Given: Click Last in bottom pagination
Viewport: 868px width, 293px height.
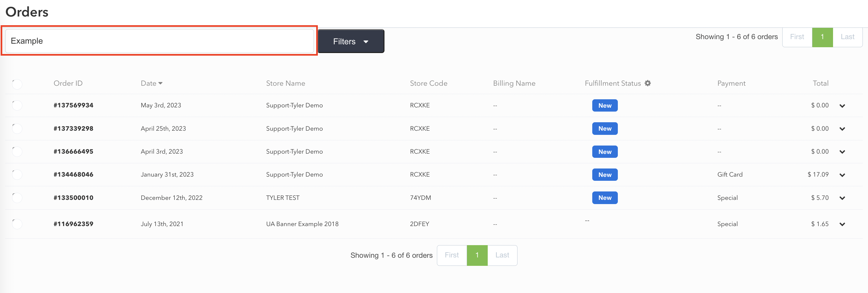Looking at the screenshot, I should pos(502,255).
